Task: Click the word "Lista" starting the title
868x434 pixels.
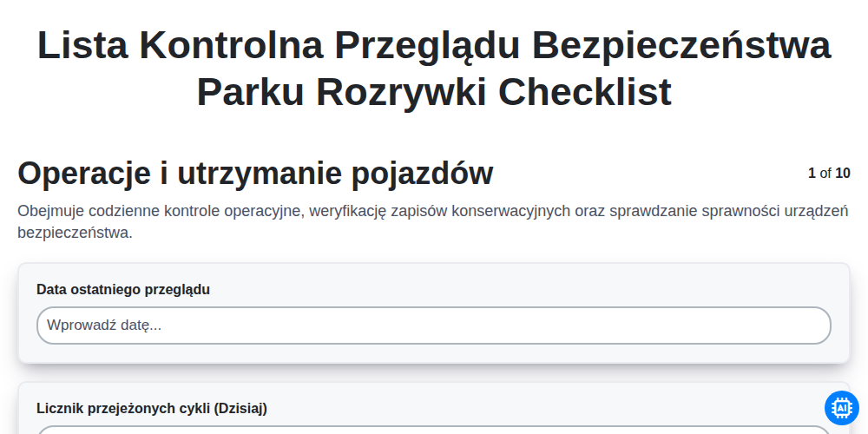Action: pyautogui.click(x=83, y=45)
